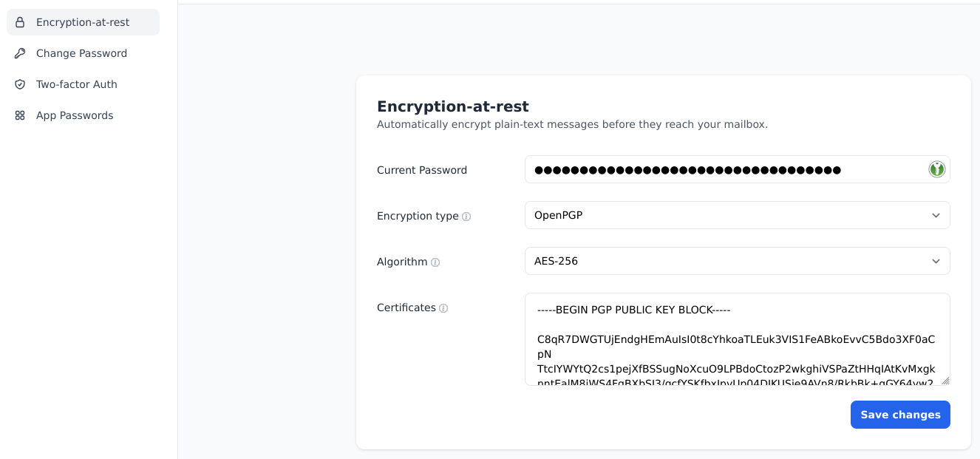980x459 pixels.
Task: Click the shield icon for Two-factor Auth
Action: (20, 84)
